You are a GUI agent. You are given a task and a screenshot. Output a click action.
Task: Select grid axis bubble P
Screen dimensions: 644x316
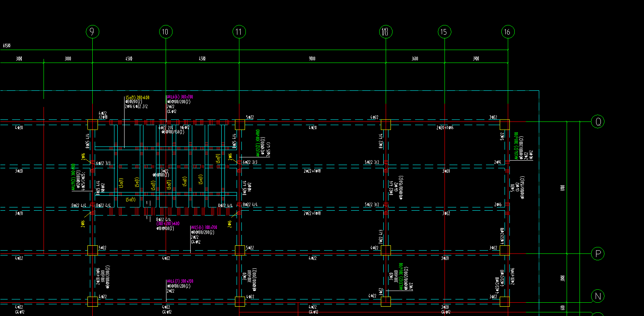(598, 254)
